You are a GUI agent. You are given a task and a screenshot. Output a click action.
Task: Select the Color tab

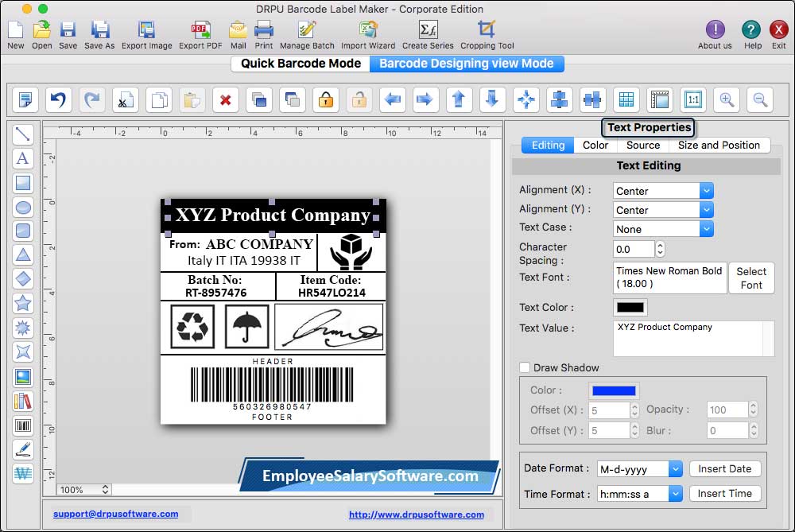tap(595, 145)
